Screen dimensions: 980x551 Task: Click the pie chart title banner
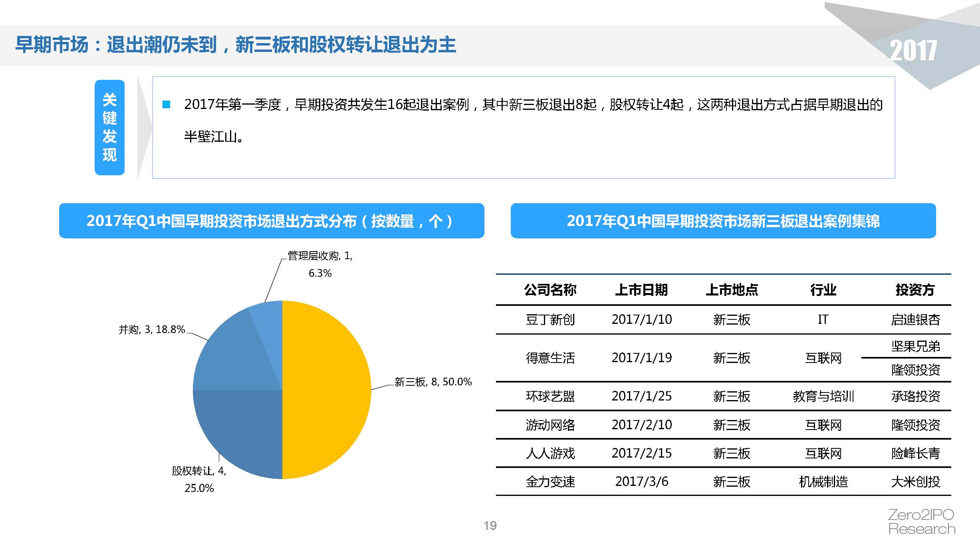272,221
